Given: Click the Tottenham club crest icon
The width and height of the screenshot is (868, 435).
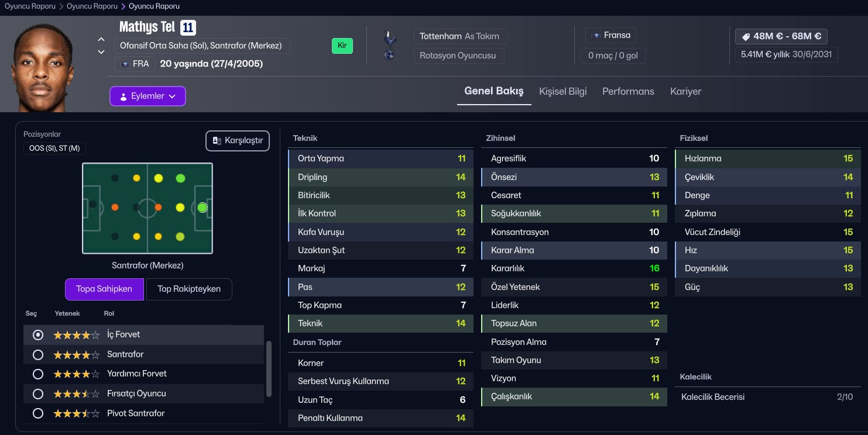Looking at the screenshot, I should pyautogui.click(x=389, y=46).
